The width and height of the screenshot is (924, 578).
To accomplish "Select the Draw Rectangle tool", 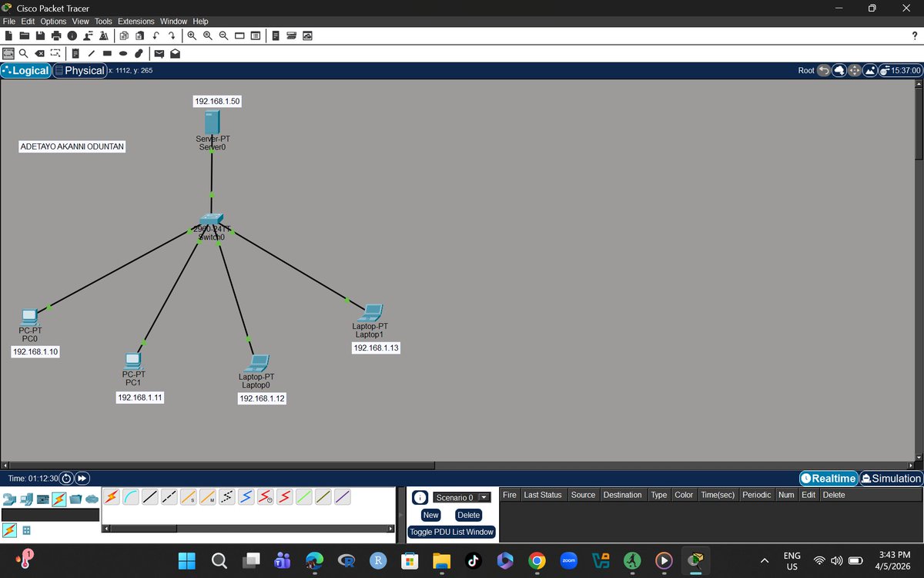I will coord(107,54).
